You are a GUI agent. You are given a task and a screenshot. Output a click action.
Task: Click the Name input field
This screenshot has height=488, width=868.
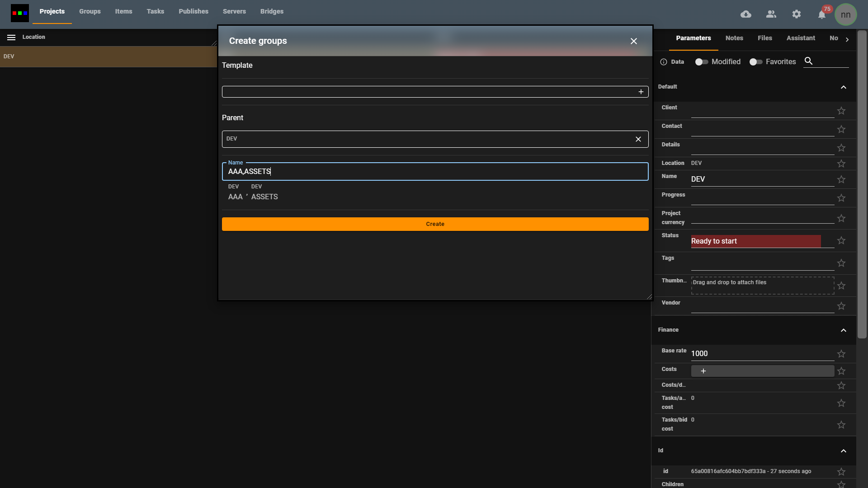tap(435, 172)
